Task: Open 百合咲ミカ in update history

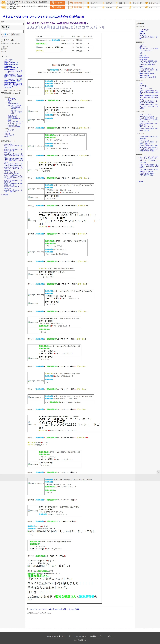Action: pos(143,35)
